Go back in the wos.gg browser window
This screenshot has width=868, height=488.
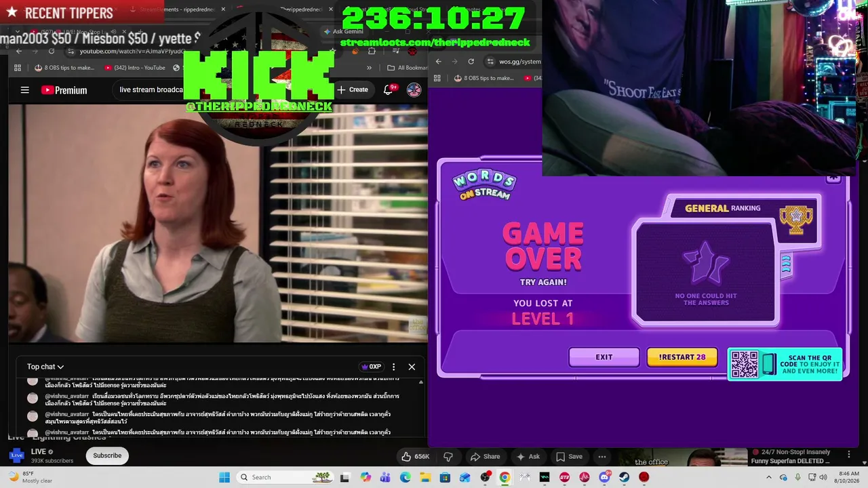[439, 62]
